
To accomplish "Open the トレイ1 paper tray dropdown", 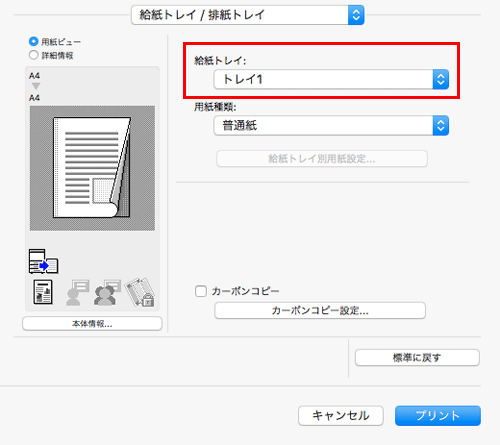I will click(331, 79).
